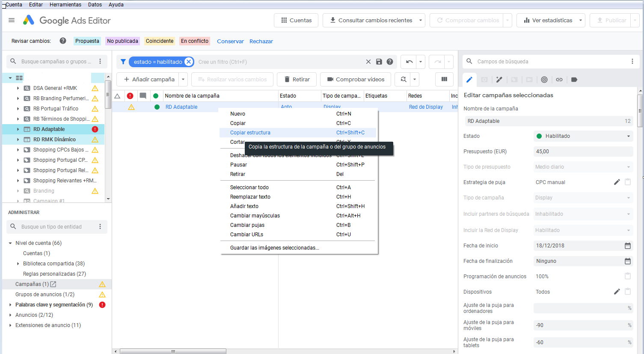Expand the RD Adaptable campaign node
Screen dimensions: 644x354
[x=18, y=129]
